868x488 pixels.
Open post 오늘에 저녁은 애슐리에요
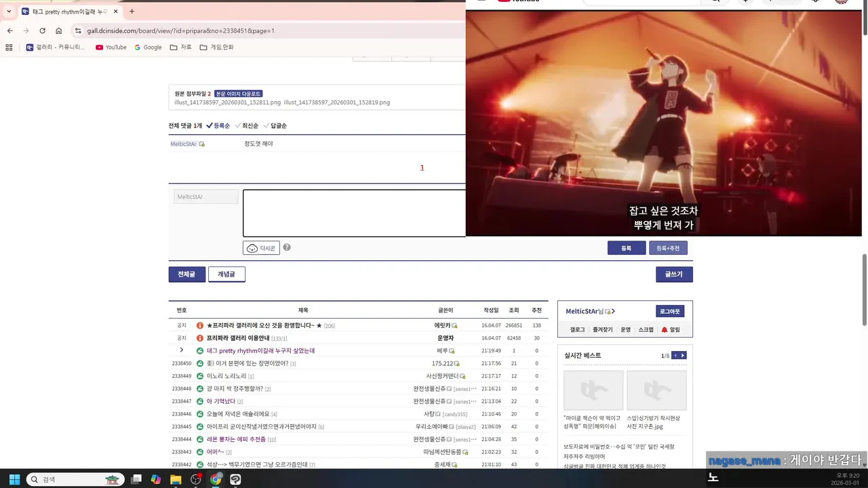tap(238, 414)
